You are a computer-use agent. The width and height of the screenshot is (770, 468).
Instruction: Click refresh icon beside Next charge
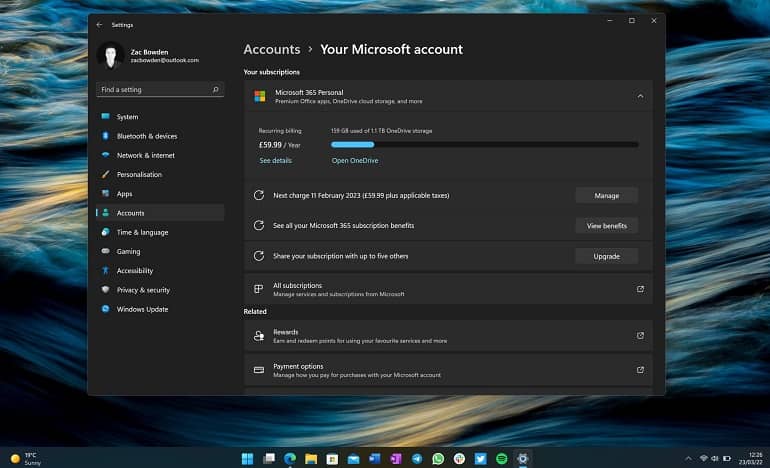[x=259, y=195]
